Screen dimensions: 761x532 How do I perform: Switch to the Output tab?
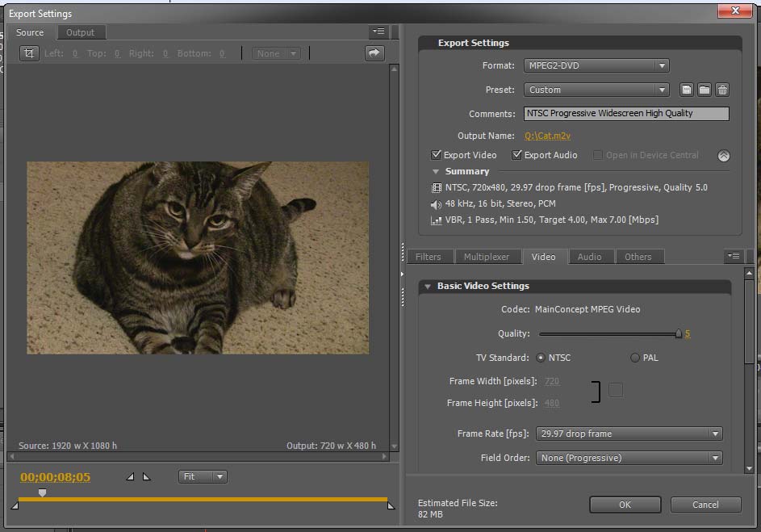click(x=80, y=32)
